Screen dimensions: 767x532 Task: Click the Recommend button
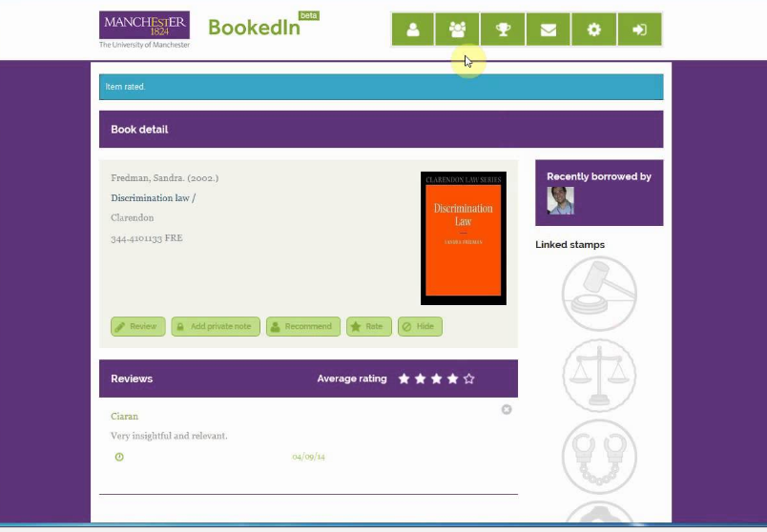[302, 326]
